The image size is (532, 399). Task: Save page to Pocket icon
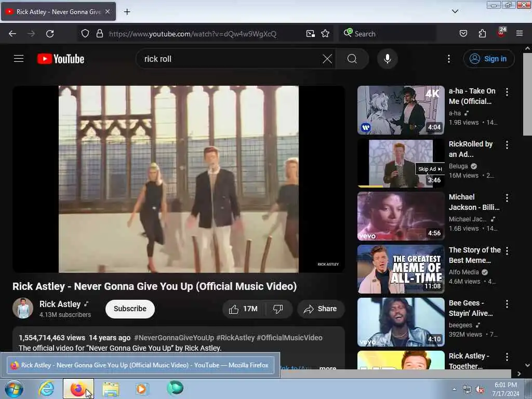tap(463, 34)
